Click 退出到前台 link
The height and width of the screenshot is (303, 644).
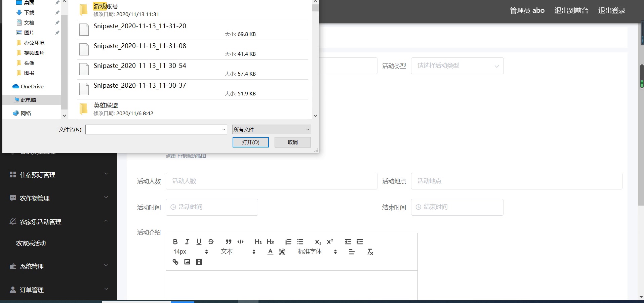click(x=571, y=10)
